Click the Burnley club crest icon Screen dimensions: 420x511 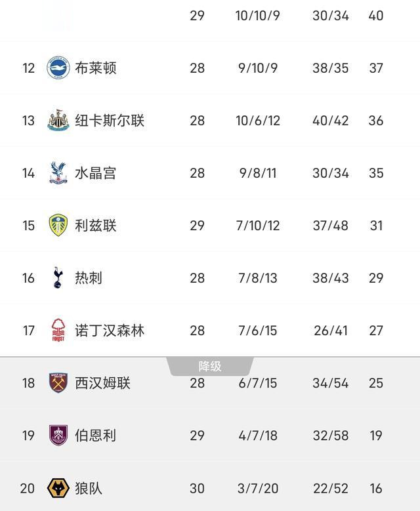[x=58, y=435]
